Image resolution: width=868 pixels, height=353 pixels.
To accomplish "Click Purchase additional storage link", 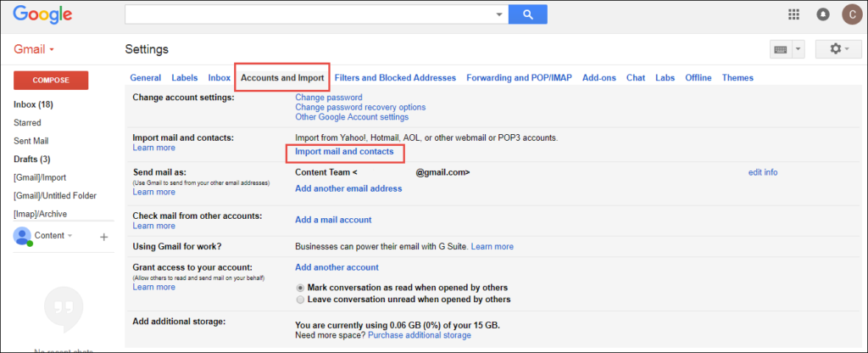I will coord(420,335).
